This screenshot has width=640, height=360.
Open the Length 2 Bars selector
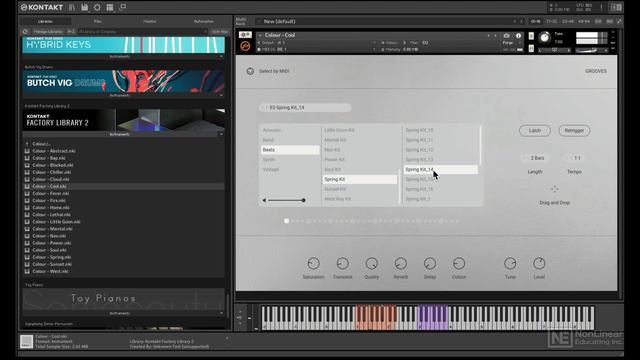pyautogui.click(x=535, y=158)
